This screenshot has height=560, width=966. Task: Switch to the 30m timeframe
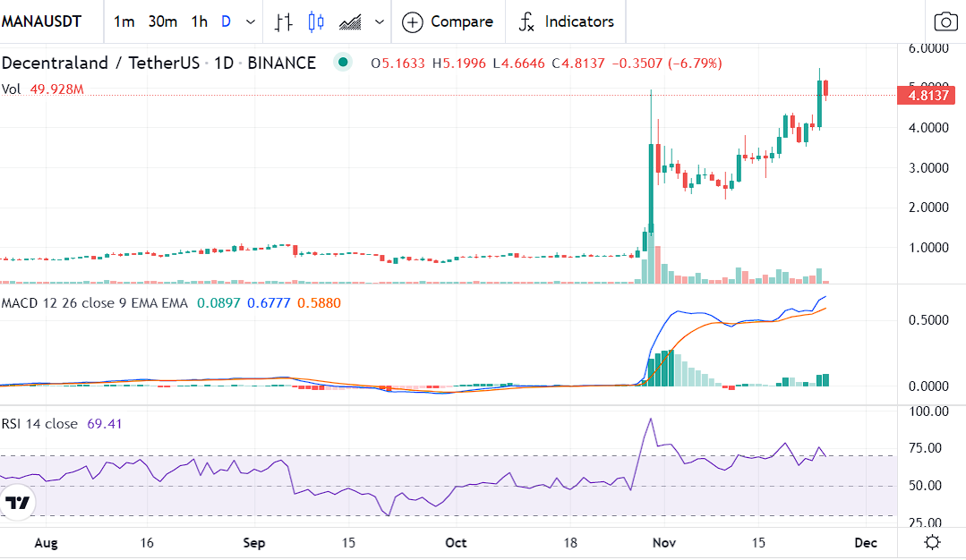coord(162,22)
